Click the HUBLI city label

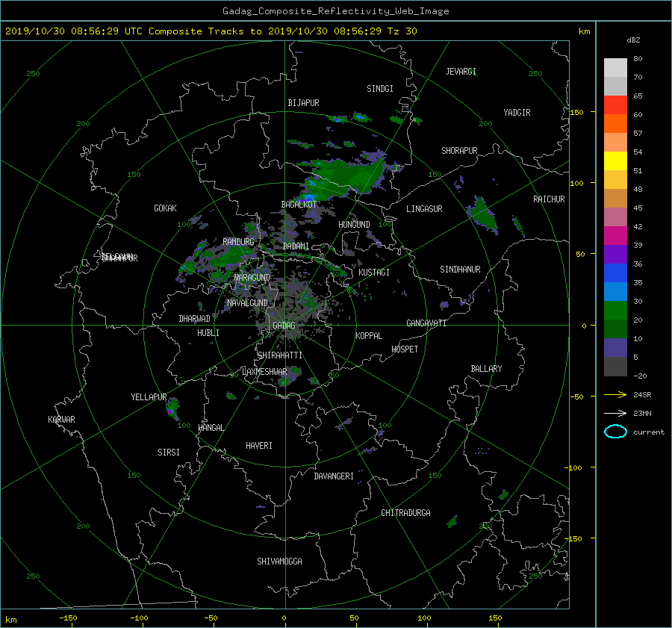[208, 333]
